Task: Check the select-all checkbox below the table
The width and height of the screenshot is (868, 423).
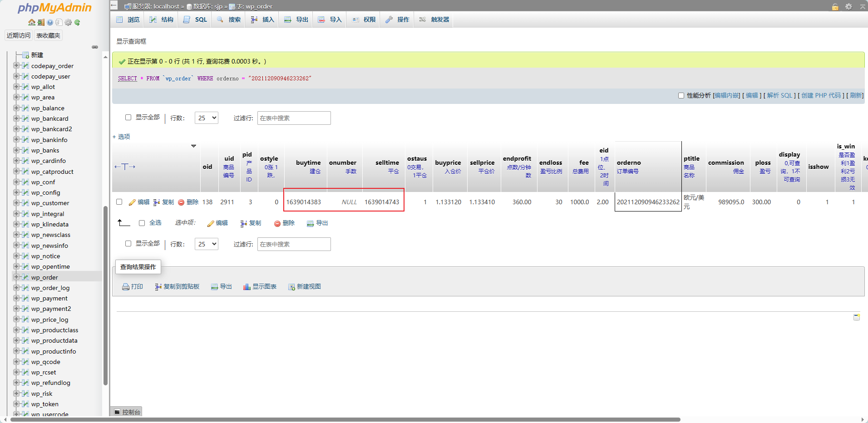Action: click(142, 223)
